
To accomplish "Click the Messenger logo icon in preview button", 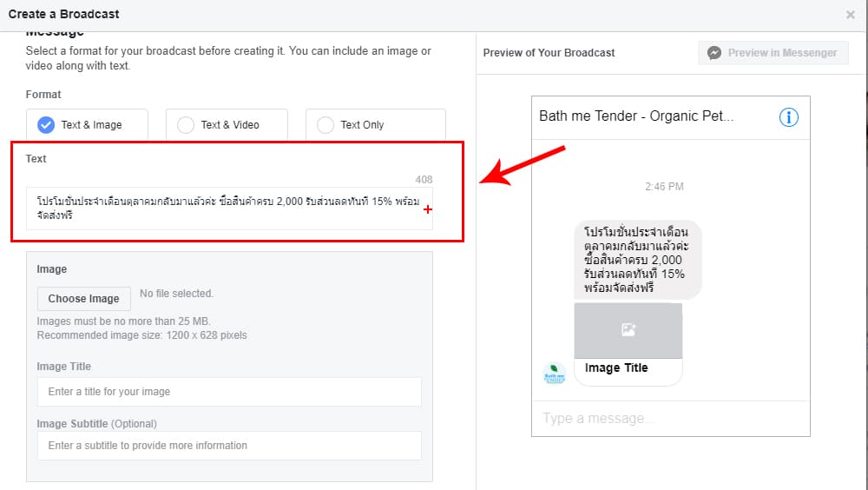I will coord(714,53).
